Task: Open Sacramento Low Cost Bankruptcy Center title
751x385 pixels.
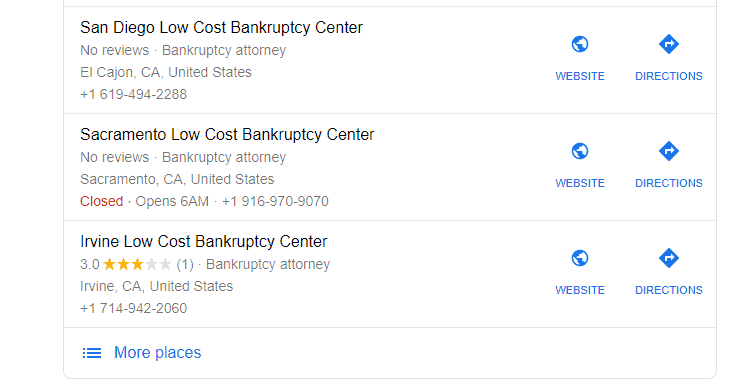Action: point(227,135)
